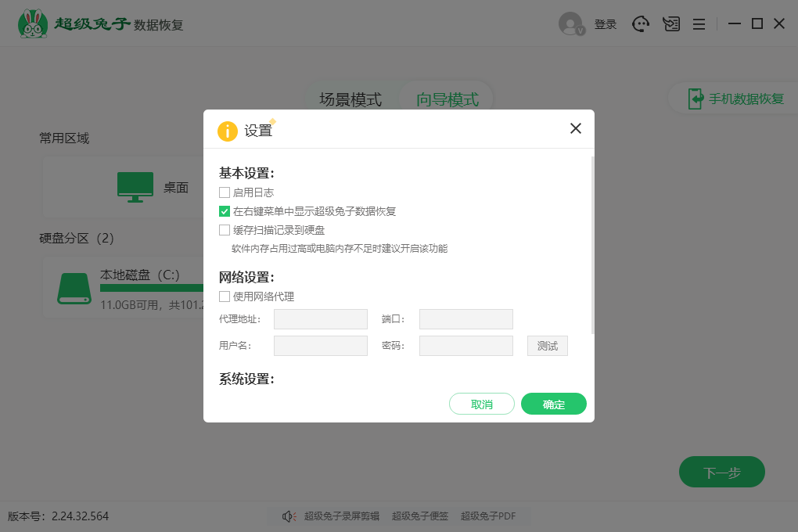The height and width of the screenshot is (532, 798).
Task: Click the speaker announcement icon
Action: [289, 516]
